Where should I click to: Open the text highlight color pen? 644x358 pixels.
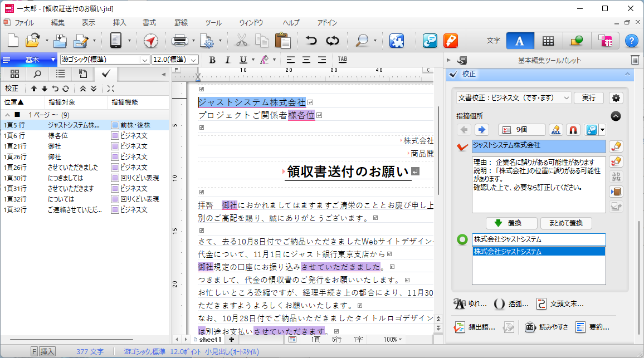[x=265, y=60]
